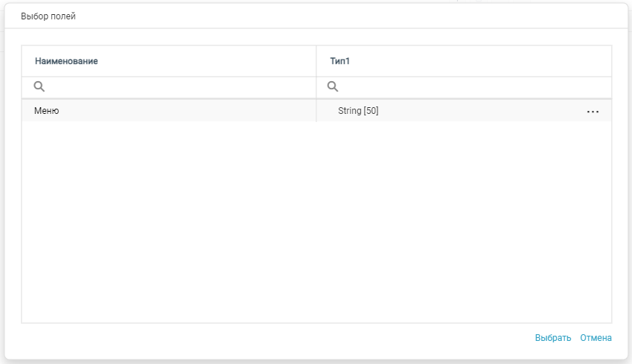This screenshot has width=632, height=364.
Task: Sort by the Наименование column header
Action: pos(66,61)
